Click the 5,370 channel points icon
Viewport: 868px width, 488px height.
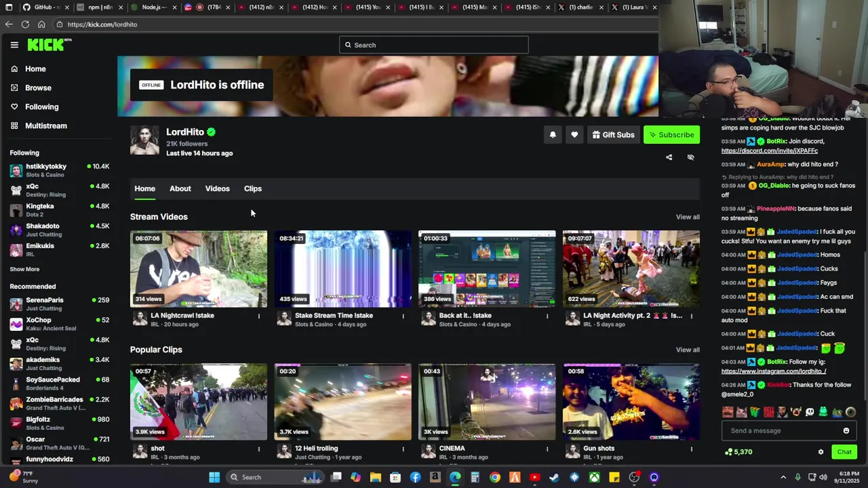click(x=728, y=452)
